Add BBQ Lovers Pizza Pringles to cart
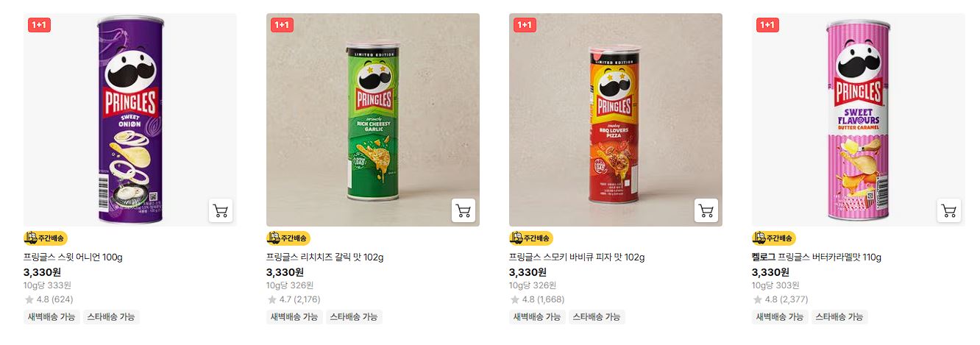The width and height of the screenshot is (980, 345). click(706, 210)
